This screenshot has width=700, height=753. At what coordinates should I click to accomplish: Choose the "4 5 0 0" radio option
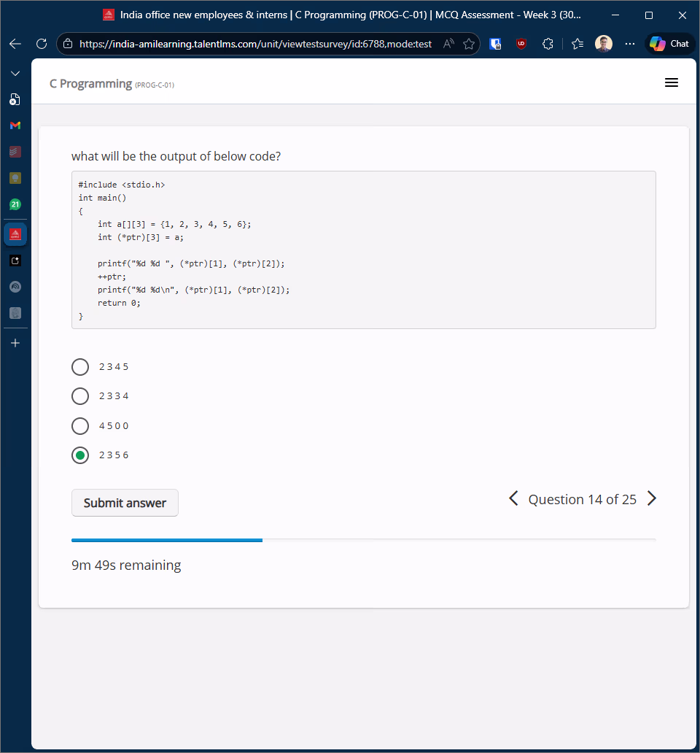pyautogui.click(x=80, y=425)
